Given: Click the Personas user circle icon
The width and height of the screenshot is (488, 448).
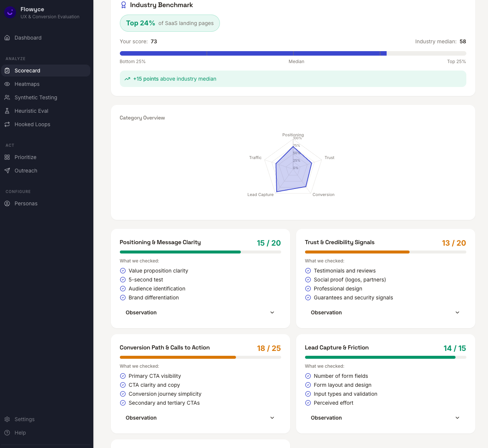Looking at the screenshot, I should (7, 203).
